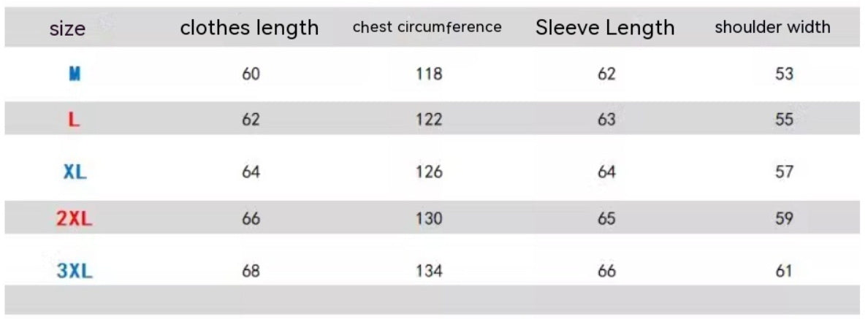Click the 'shoulder width' header
Viewport: 868px width, 319px height.
(x=772, y=27)
